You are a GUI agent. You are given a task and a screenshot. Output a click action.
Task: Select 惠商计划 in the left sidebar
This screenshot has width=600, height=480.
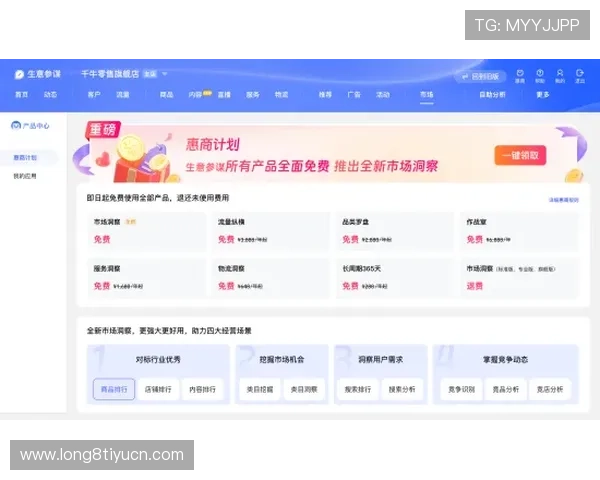coord(25,158)
